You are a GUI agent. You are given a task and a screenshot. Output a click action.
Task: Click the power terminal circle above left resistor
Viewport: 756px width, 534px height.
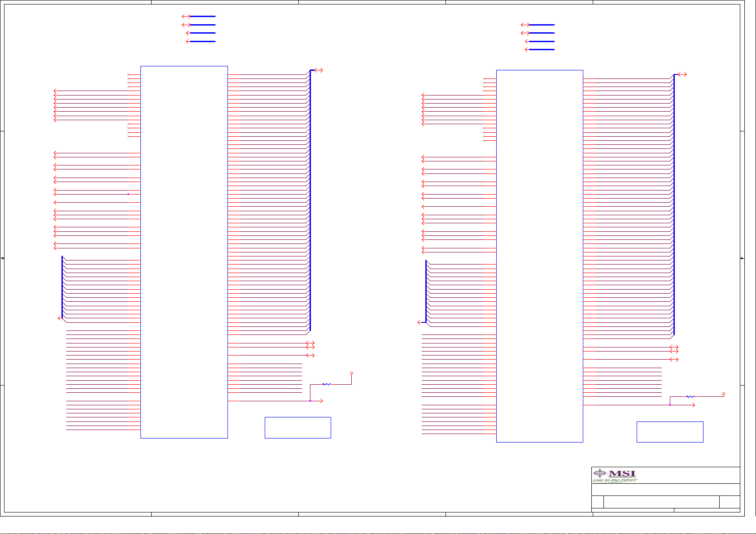(x=351, y=373)
